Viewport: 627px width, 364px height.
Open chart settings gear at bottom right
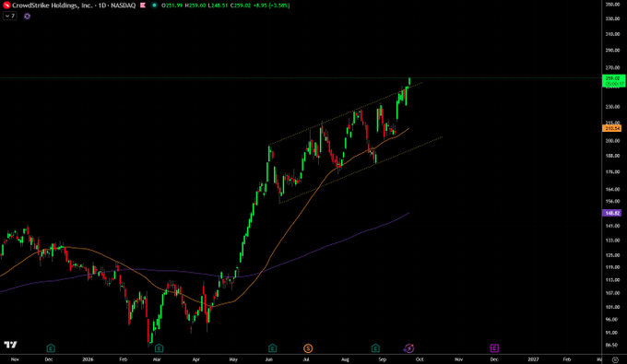tap(615, 359)
